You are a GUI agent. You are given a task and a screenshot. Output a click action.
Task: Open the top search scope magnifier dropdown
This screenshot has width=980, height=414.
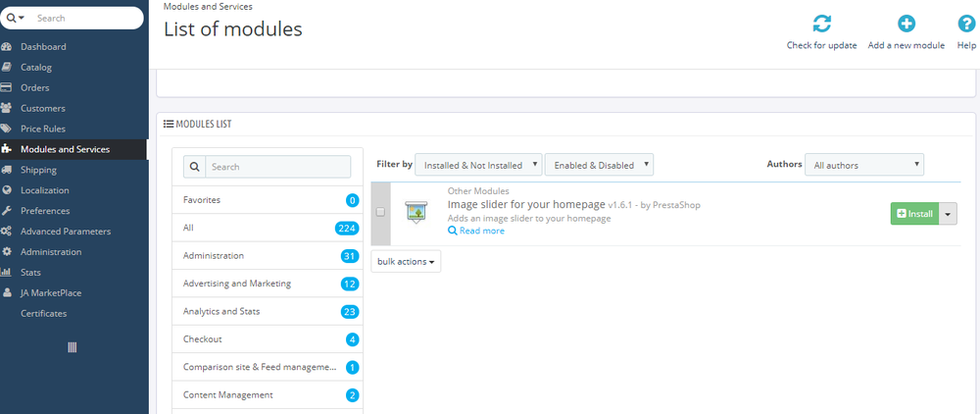15,18
